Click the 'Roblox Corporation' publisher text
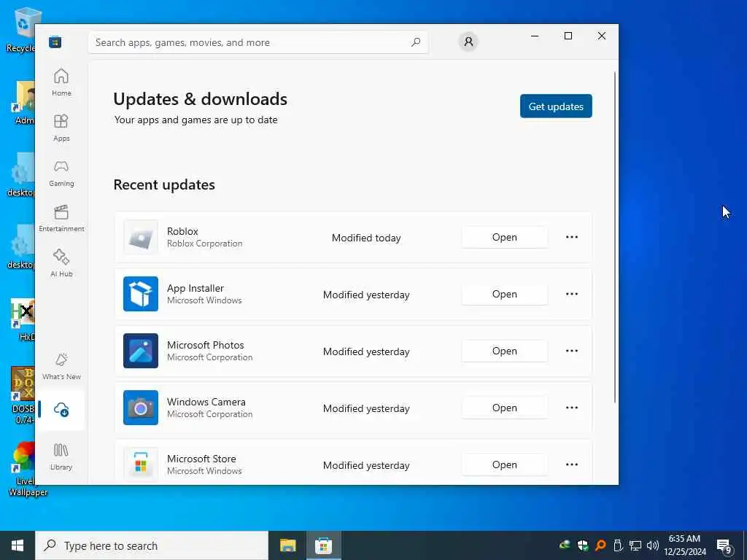 204,244
